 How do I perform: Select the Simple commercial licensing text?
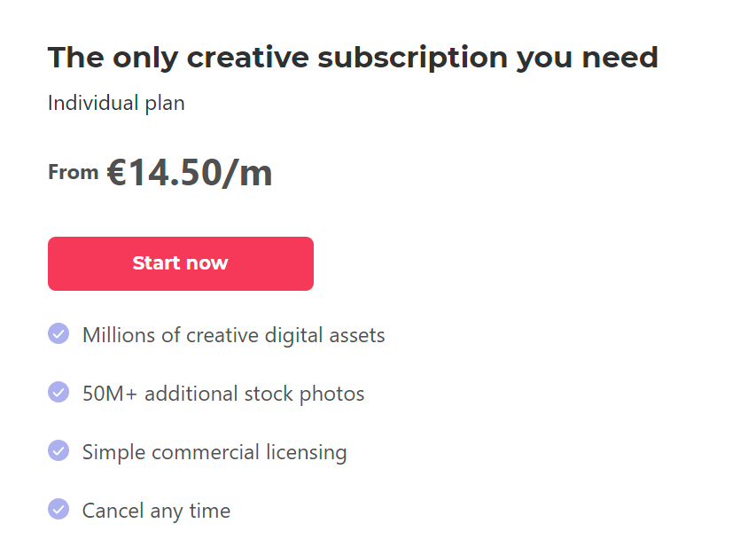point(214,452)
